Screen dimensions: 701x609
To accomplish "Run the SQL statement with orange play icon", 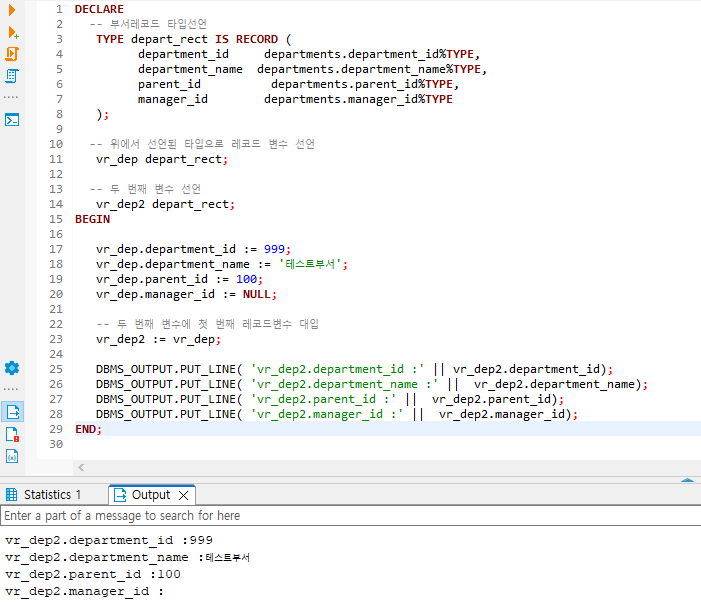I will 12,9.
